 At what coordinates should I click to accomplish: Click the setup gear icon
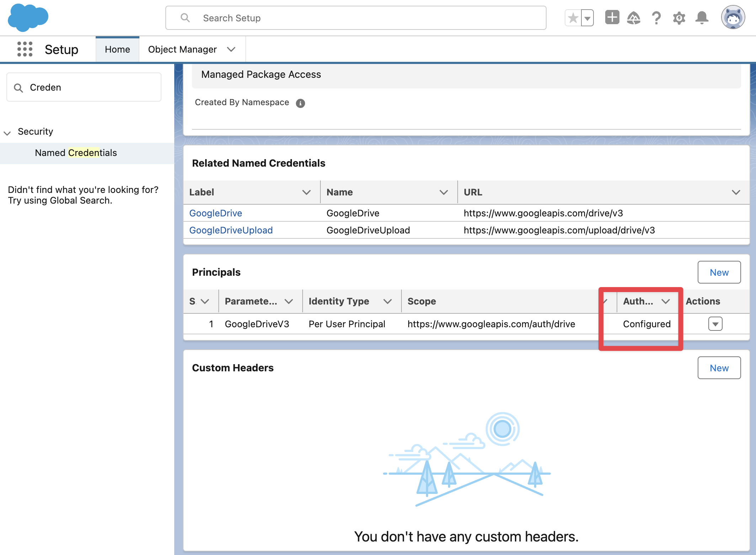(679, 18)
